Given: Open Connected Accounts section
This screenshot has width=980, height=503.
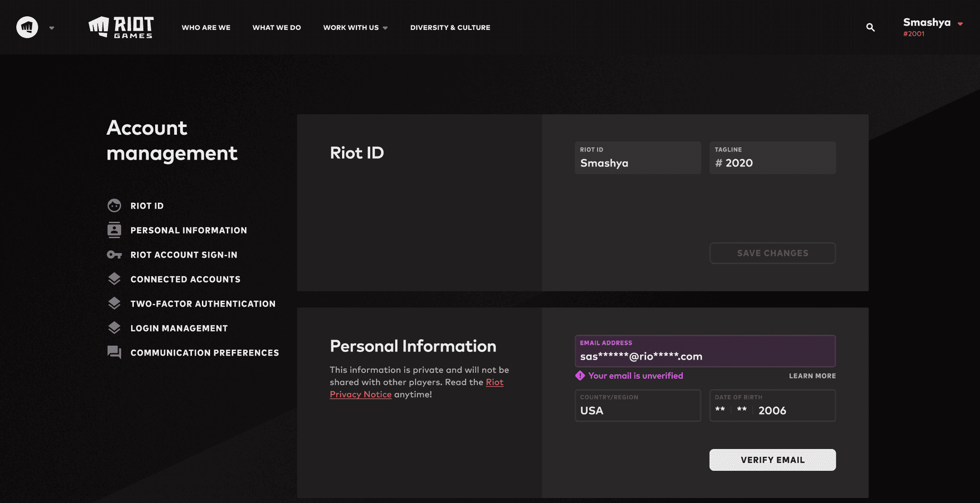Looking at the screenshot, I should (x=186, y=279).
